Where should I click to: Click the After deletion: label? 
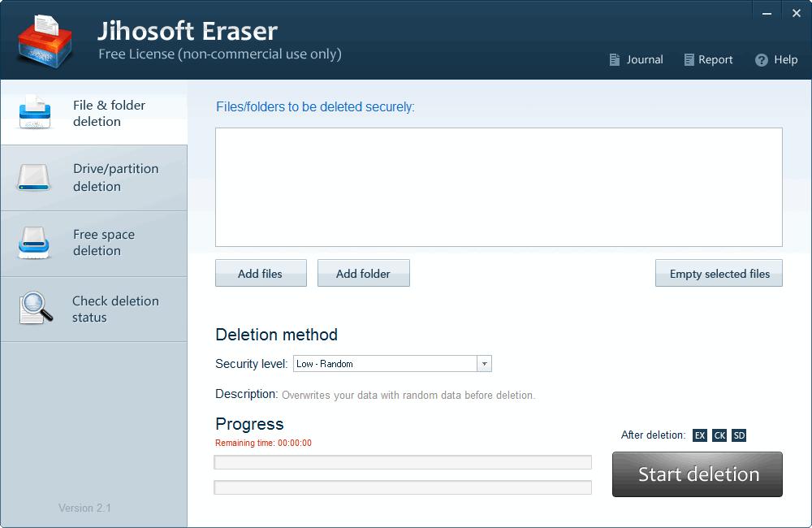tap(653, 435)
